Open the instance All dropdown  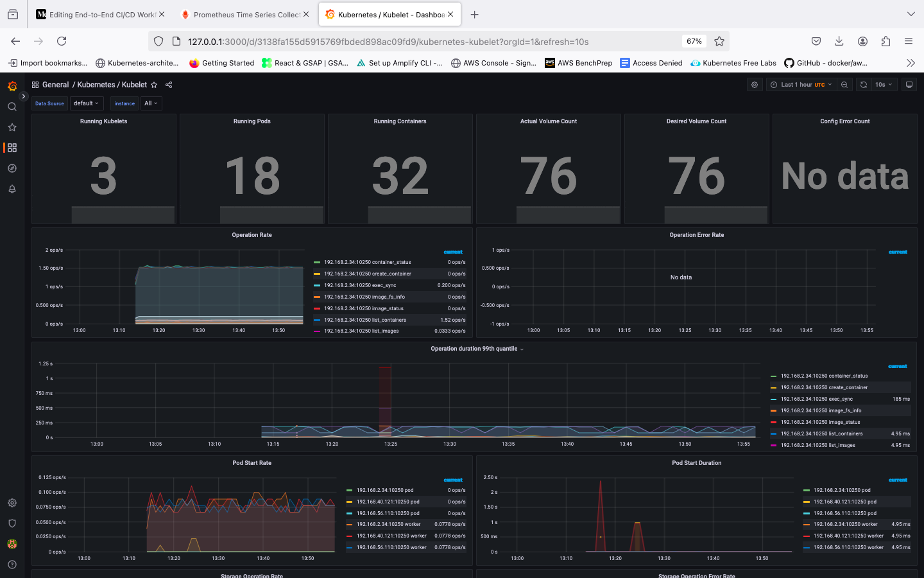[x=151, y=103]
